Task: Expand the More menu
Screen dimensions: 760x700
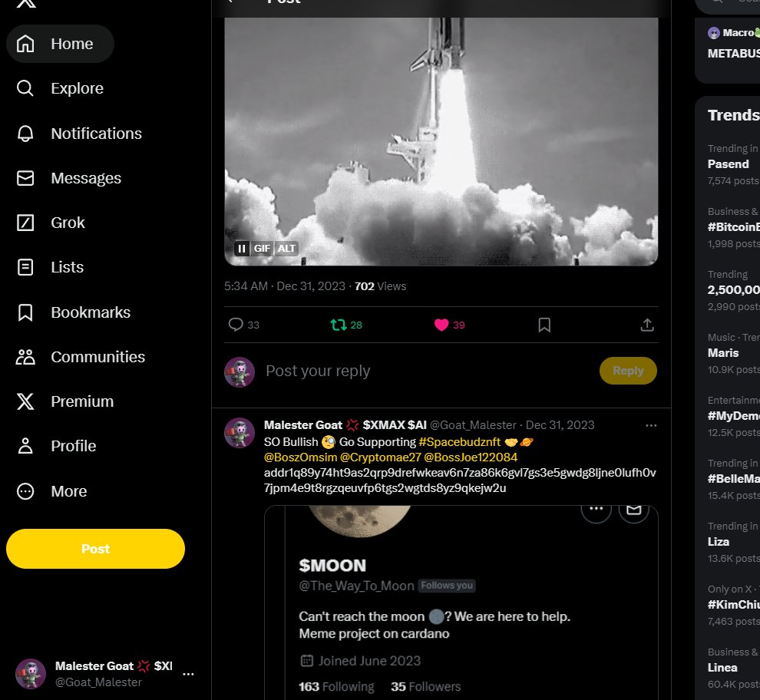Action: (52, 491)
